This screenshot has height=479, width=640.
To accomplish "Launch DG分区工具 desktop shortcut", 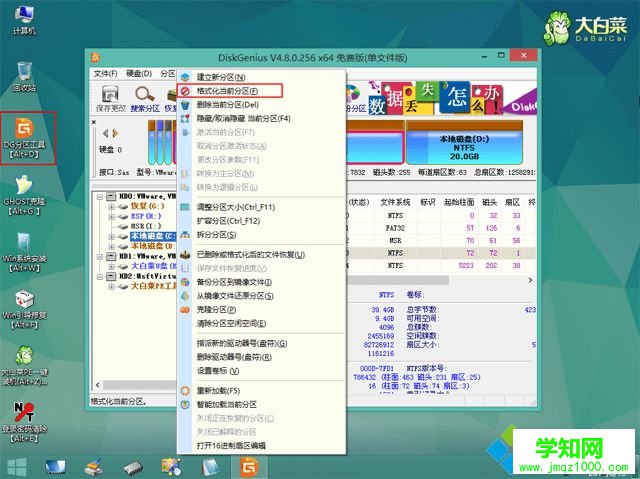I will (24, 138).
